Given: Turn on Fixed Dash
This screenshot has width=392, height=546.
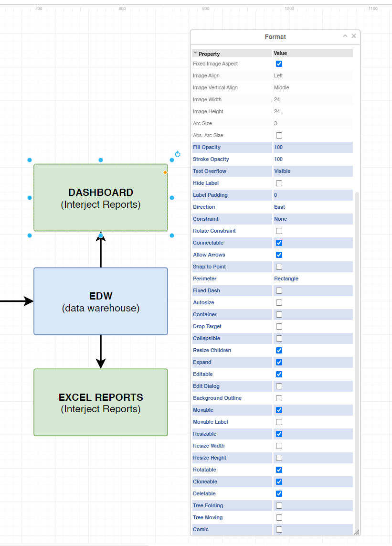Looking at the screenshot, I should (x=279, y=291).
